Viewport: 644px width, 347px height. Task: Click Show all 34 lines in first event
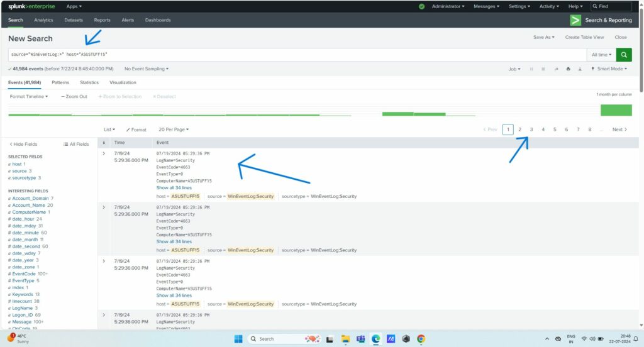coord(174,187)
